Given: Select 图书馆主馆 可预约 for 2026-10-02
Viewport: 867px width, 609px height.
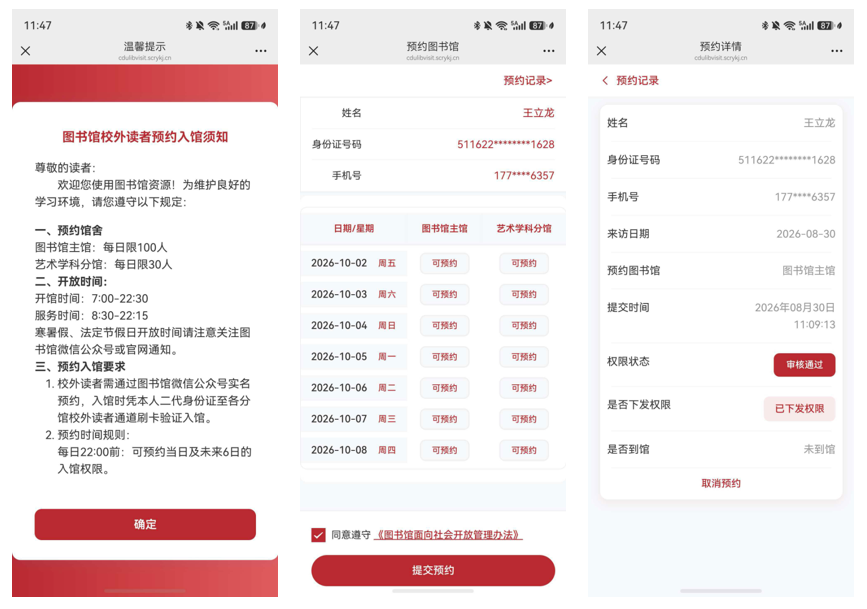Looking at the screenshot, I should [x=445, y=263].
